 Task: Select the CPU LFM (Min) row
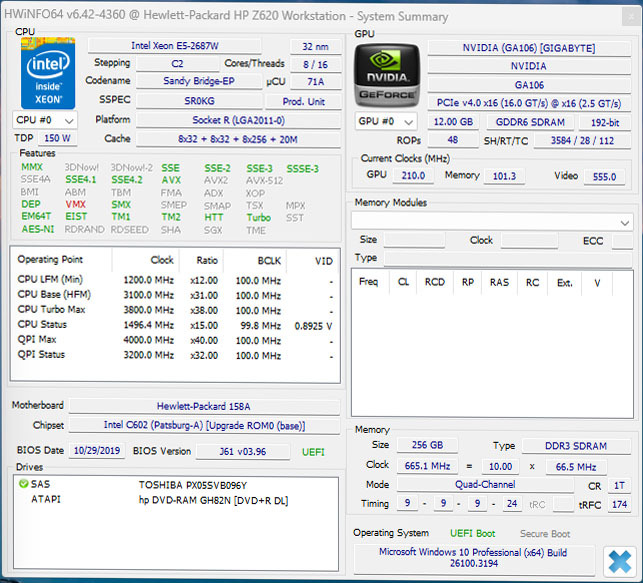coord(175,280)
